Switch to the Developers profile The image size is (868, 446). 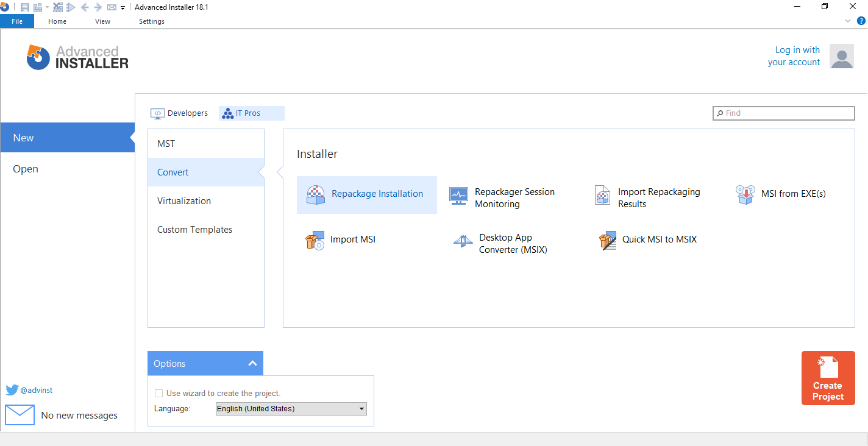[x=180, y=113]
